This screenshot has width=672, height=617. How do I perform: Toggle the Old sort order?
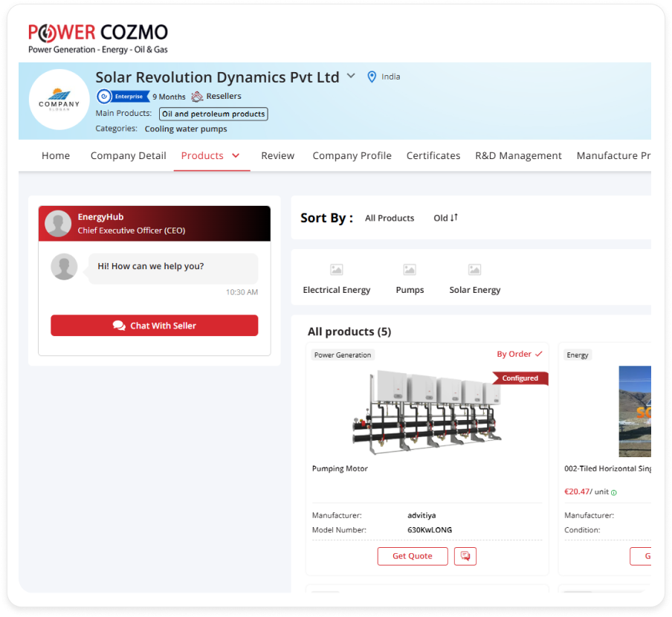coord(446,218)
